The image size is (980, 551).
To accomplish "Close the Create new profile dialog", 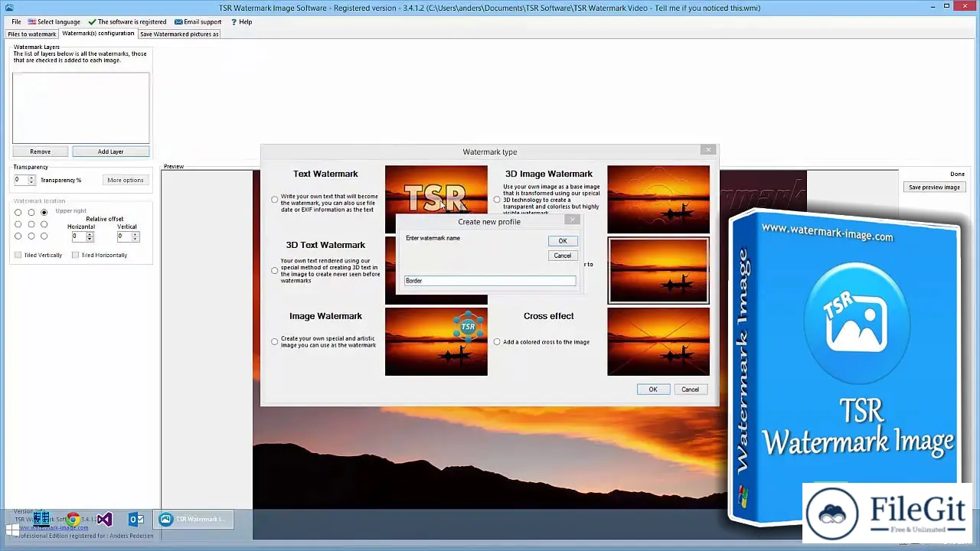I will pos(572,220).
